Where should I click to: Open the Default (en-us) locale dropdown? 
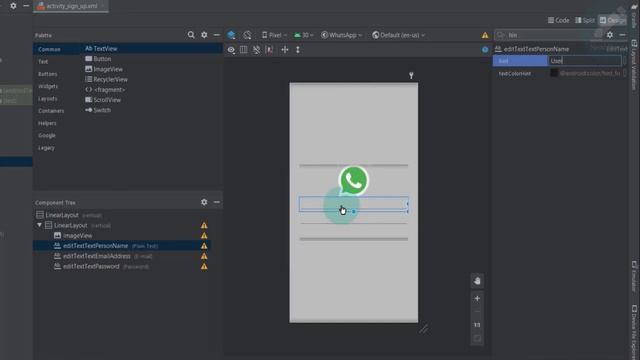pyautogui.click(x=398, y=35)
